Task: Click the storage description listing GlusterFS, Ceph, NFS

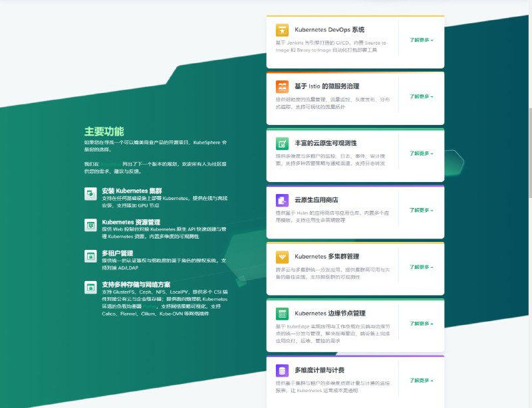Action: click(x=164, y=303)
